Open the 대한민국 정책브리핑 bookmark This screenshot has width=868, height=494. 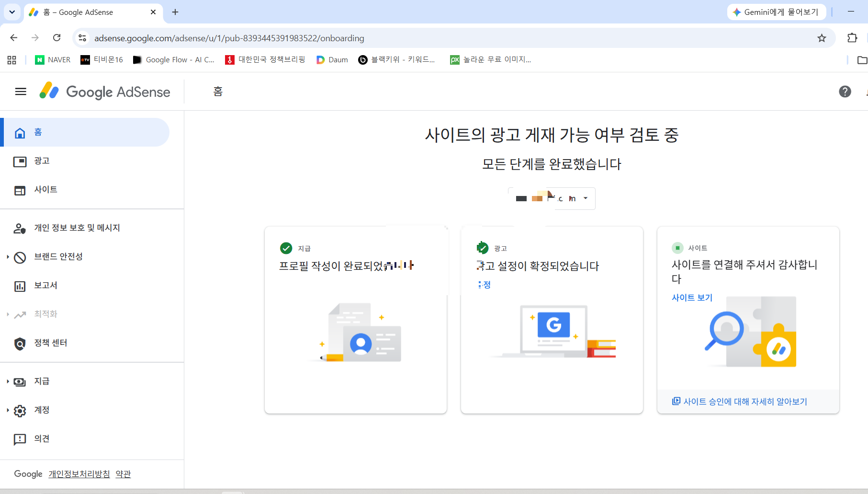pos(265,60)
